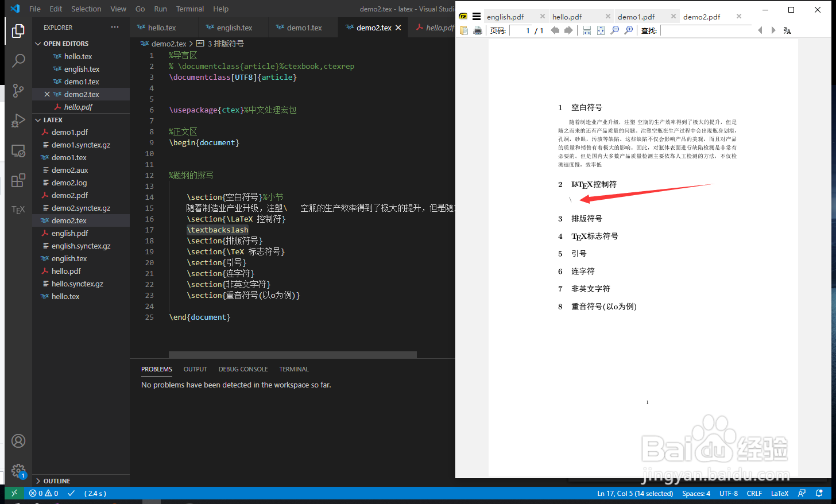Click the remote window status bar icon
The image size is (836, 504).
coord(14,493)
